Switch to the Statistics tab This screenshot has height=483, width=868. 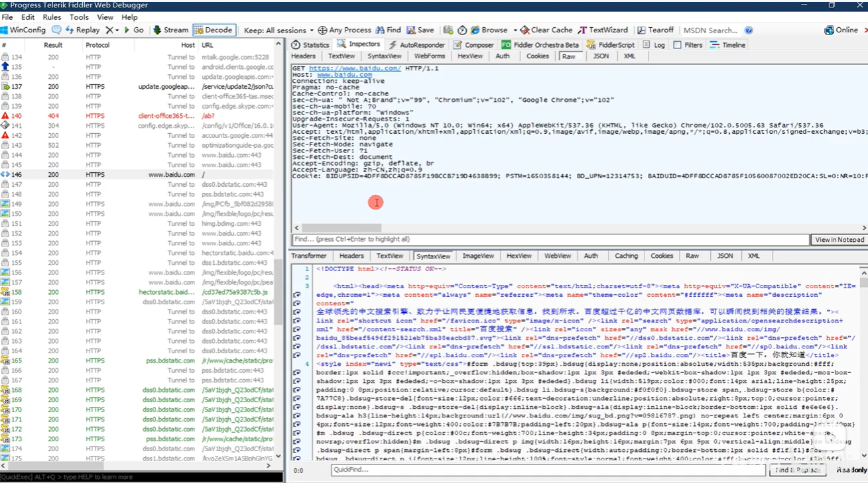310,44
